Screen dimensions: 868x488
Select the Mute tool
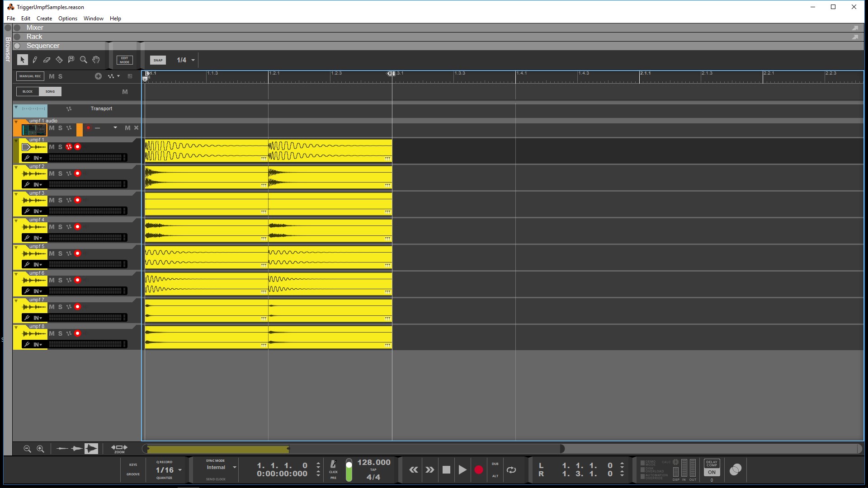pyautogui.click(x=71, y=60)
